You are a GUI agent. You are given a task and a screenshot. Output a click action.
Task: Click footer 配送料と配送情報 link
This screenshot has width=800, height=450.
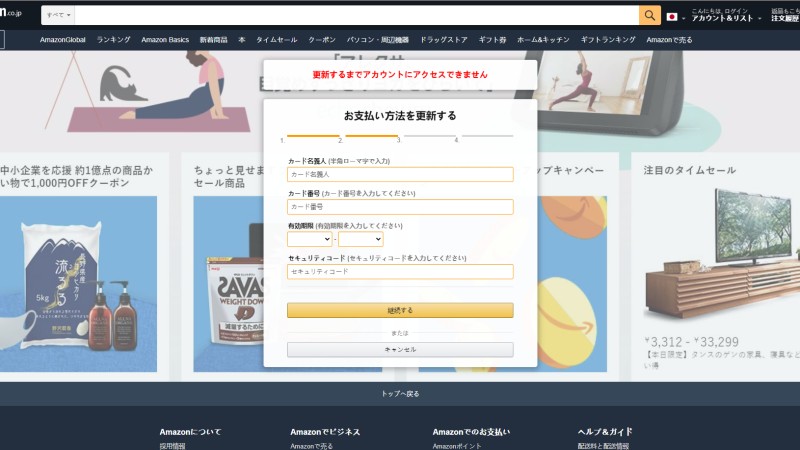(603, 446)
